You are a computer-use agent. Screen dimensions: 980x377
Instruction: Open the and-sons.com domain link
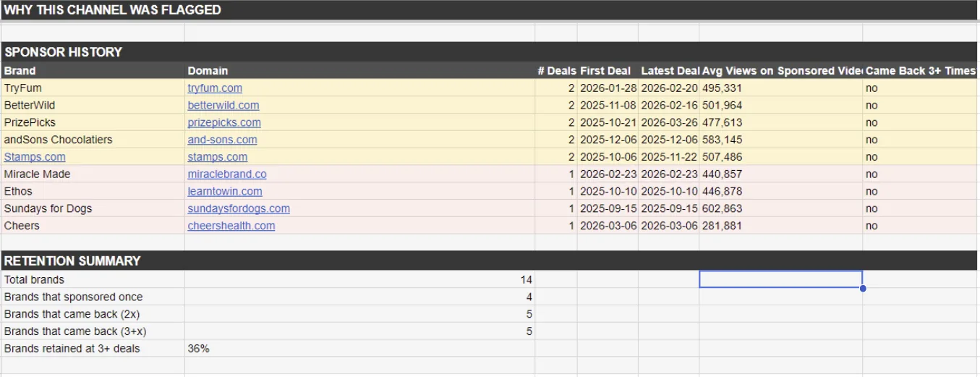click(x=222, y=140)
